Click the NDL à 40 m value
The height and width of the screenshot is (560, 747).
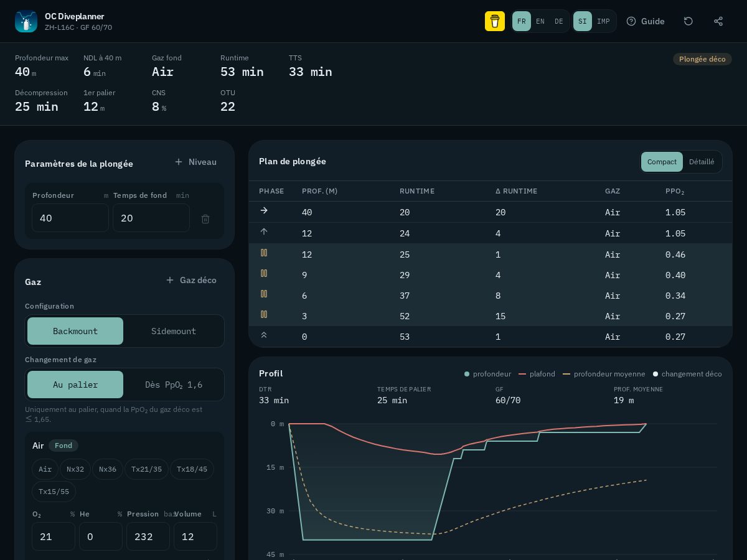pos(95,72)
